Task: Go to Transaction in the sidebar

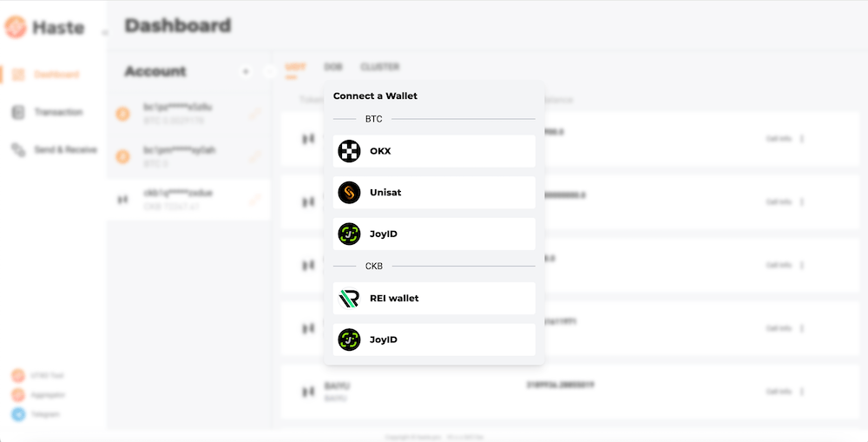Action: [x=57, y=112]
